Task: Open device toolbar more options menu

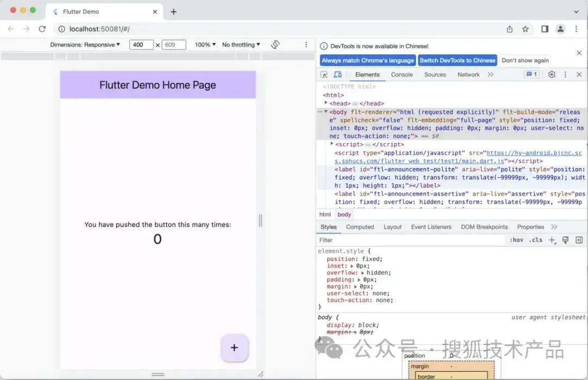Action: (306, 45)
